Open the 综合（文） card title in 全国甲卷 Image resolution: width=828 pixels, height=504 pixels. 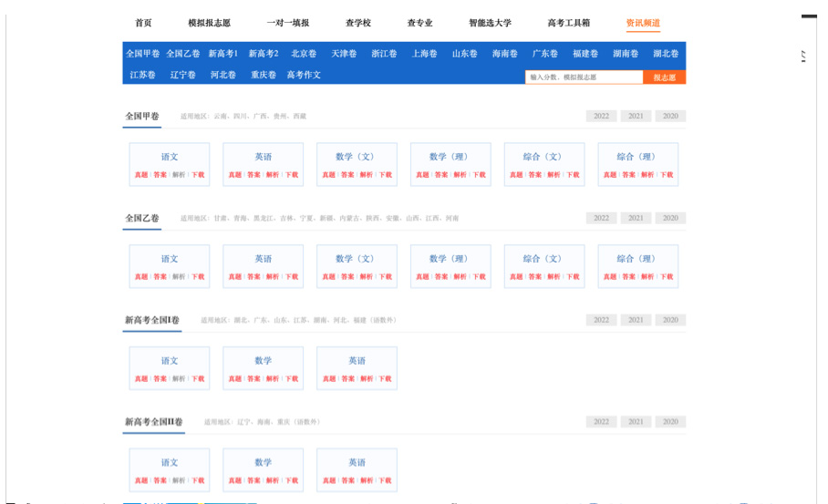pyautogui.click(x=543, y=157)
